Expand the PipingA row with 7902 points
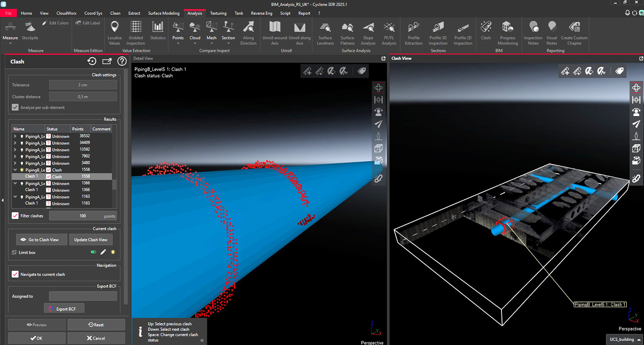 (15, 156)
